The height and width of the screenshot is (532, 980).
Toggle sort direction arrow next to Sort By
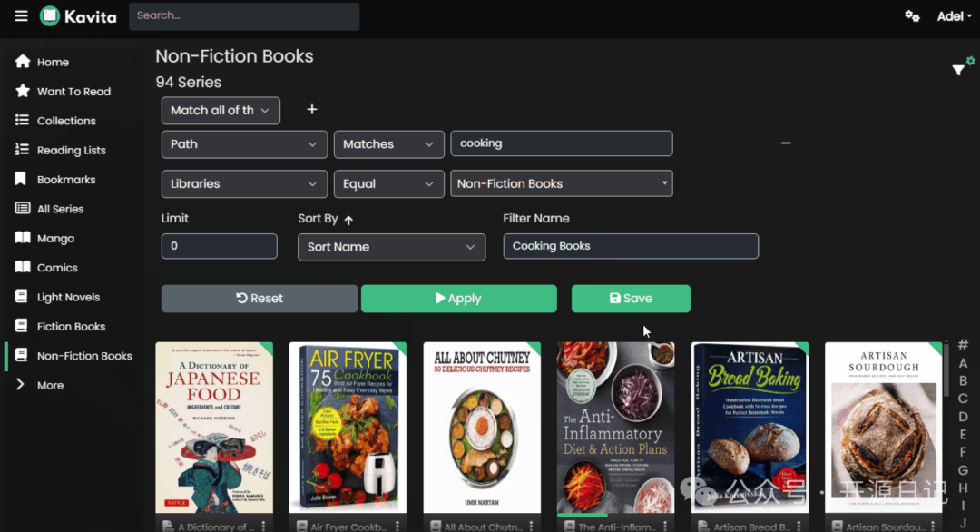coord(348,220)
